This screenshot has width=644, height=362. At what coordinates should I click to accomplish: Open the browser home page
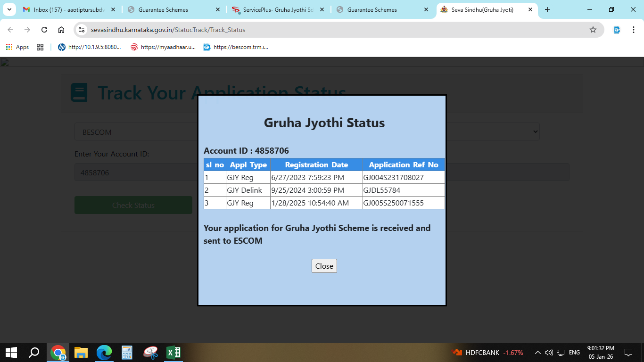pyautogui.click(x=61, y=30)
